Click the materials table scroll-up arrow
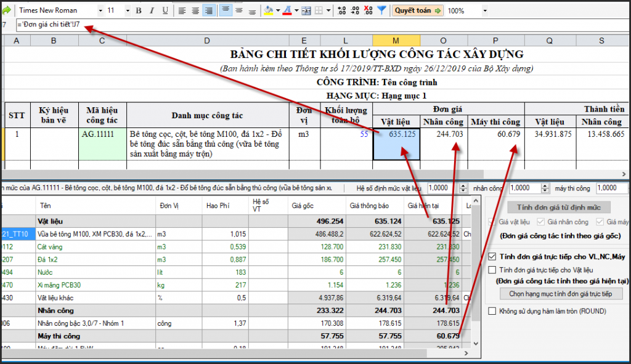This screenshot has height=364, width=631. click(476, 201)
